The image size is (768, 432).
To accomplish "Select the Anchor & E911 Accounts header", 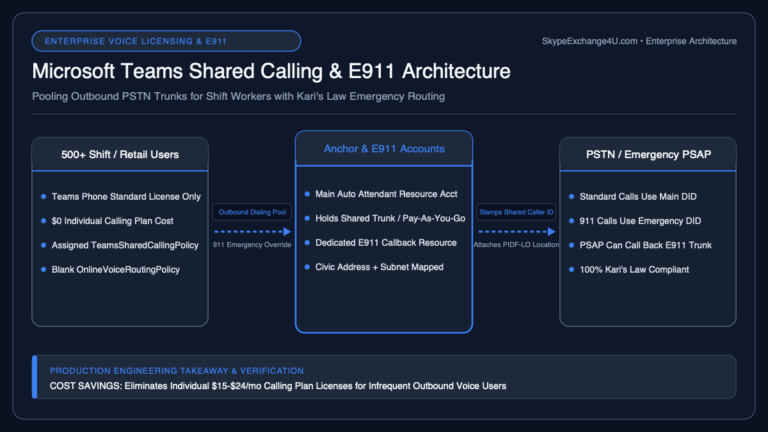I will coord(384,148).
